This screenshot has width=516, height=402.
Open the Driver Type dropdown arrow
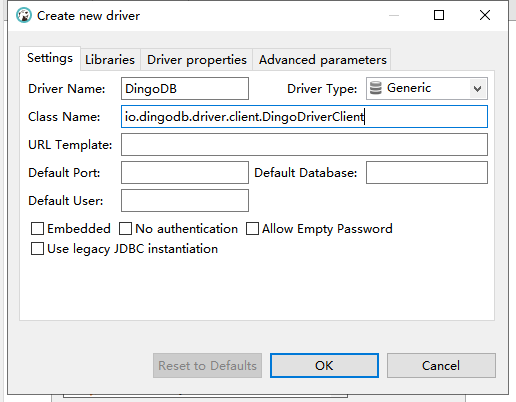[478, 89]
